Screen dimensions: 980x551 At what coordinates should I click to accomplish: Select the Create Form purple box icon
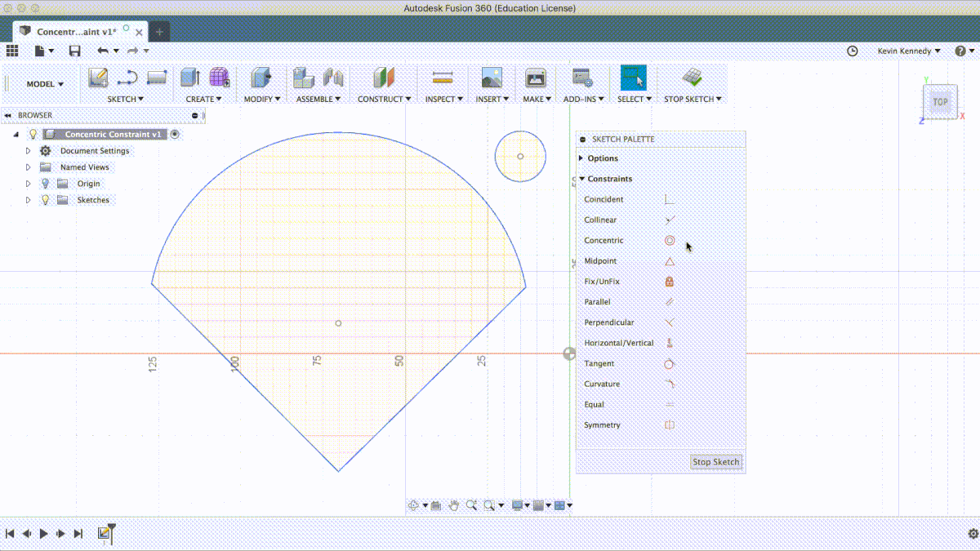[220, 78]
